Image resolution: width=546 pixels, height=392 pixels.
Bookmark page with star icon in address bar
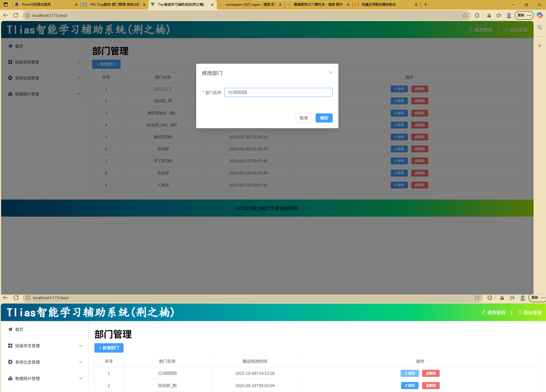[x=464, y=15]
